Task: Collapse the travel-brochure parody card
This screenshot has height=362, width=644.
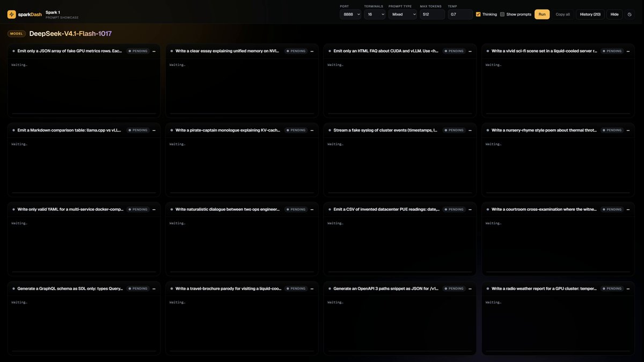Action: [312, 289]
